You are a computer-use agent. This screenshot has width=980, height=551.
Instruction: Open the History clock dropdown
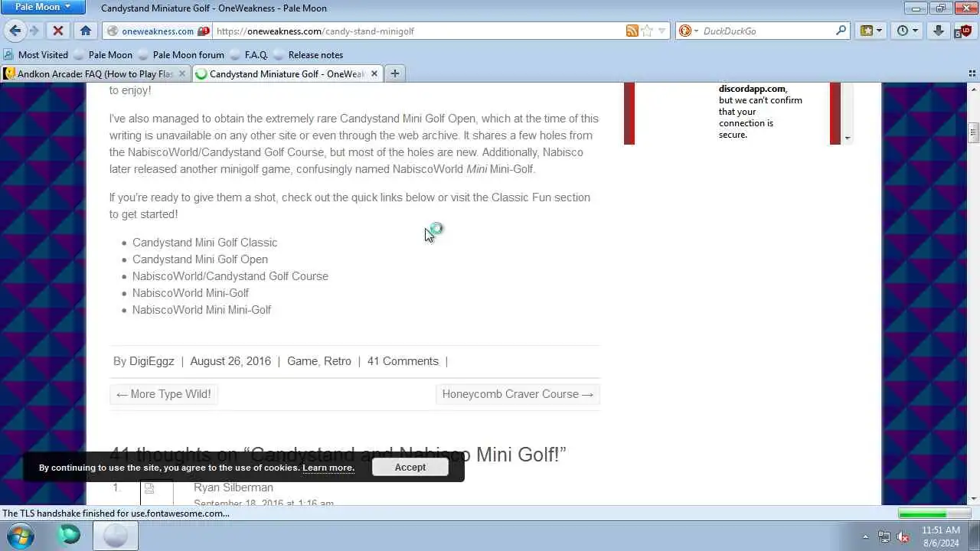point(907,31)
